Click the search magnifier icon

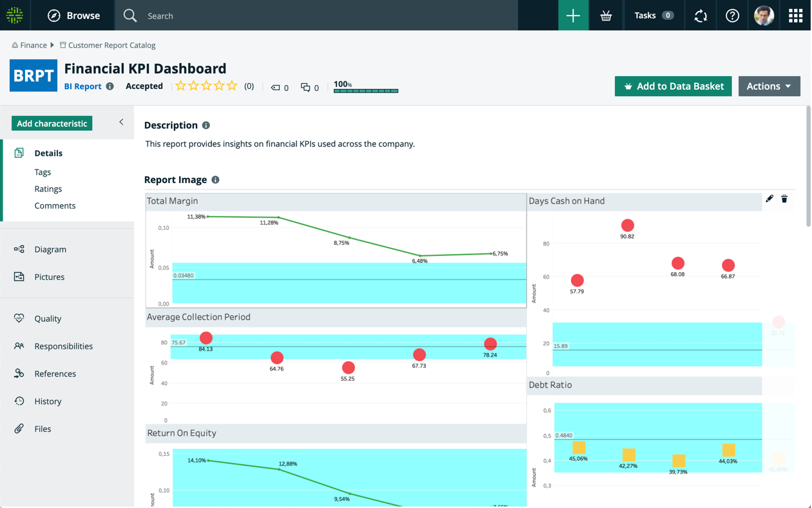click(x=130, y=15)
